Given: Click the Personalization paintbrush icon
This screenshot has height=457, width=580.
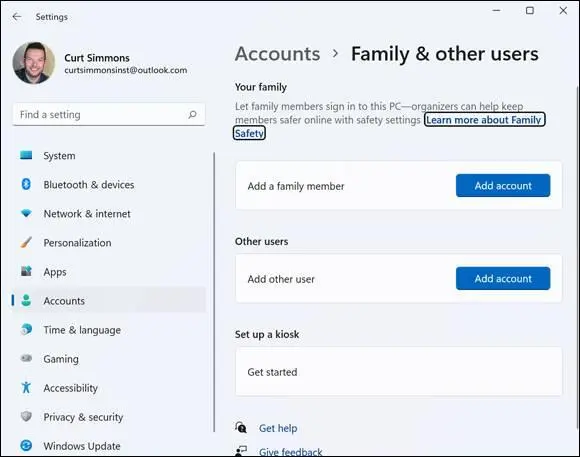Looking at the screenshot, I should pyautogui.click(x=26, y=242).
